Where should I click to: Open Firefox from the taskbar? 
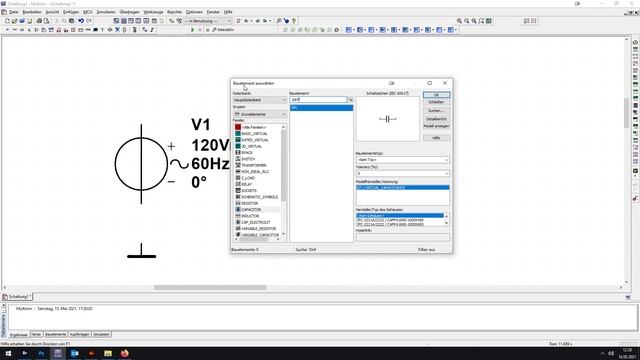(124, 353)
